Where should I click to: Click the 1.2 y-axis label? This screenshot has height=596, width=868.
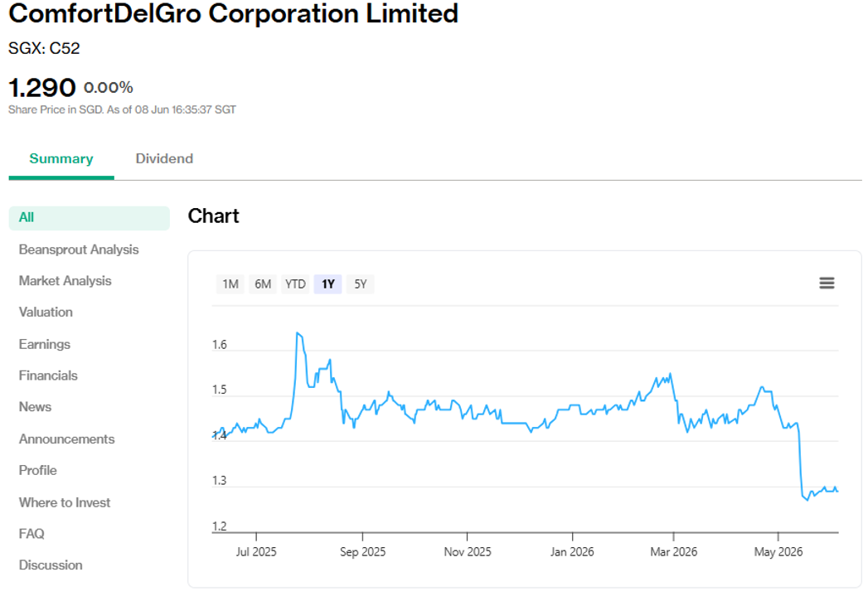pos(220,526)
